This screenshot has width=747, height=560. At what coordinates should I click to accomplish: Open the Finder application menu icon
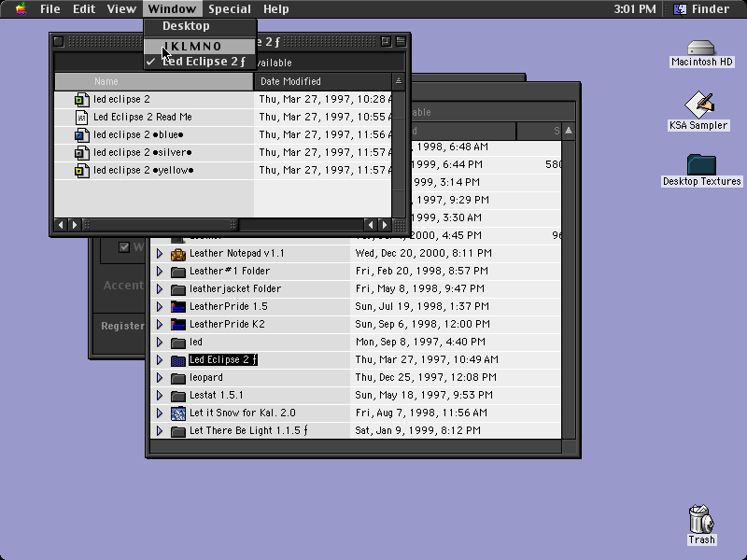pos(680,8)
